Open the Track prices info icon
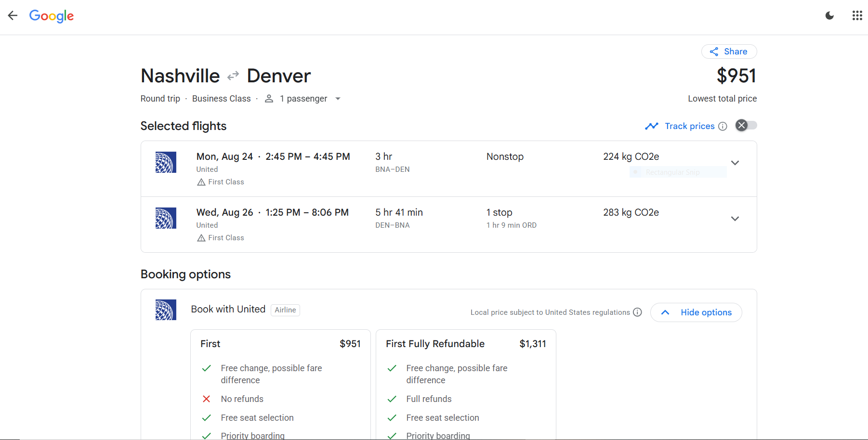This screenshot has width=868, height=440. (x=723, y=126)
